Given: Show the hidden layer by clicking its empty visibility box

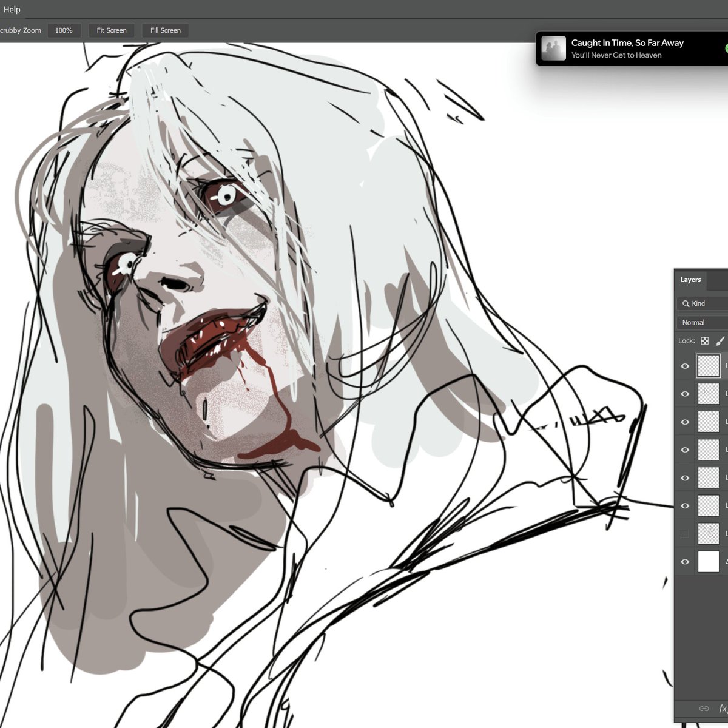Looking at the screenshot, I should pos(685,534).
